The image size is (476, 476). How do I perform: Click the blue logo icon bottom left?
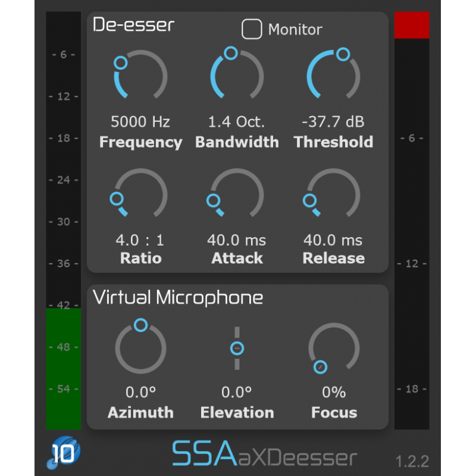click(x=64, y=452)
